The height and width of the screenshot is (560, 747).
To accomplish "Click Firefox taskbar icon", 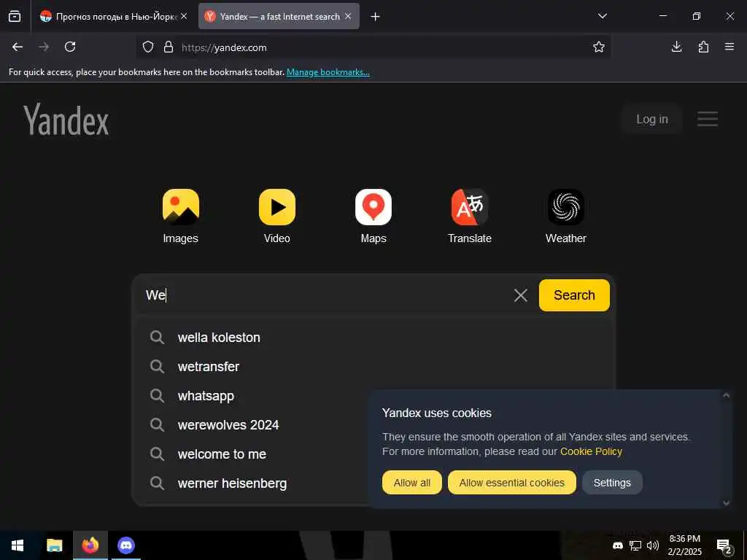I will click(x=90, y=545).
